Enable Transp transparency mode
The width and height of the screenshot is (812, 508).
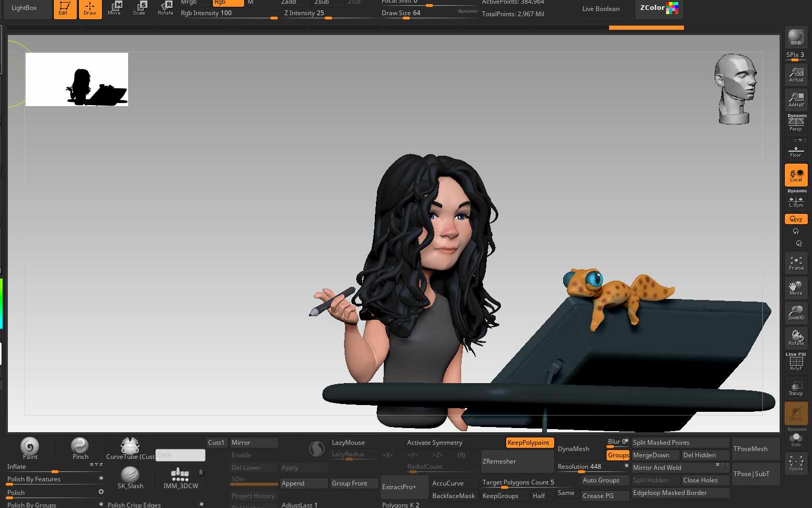point(796,388)
